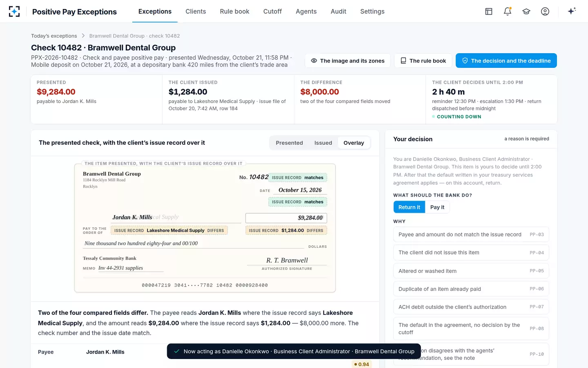Viewport: 588px width, 368px height.
Task: Open the notifications bell
Action: tap(508, 11)
